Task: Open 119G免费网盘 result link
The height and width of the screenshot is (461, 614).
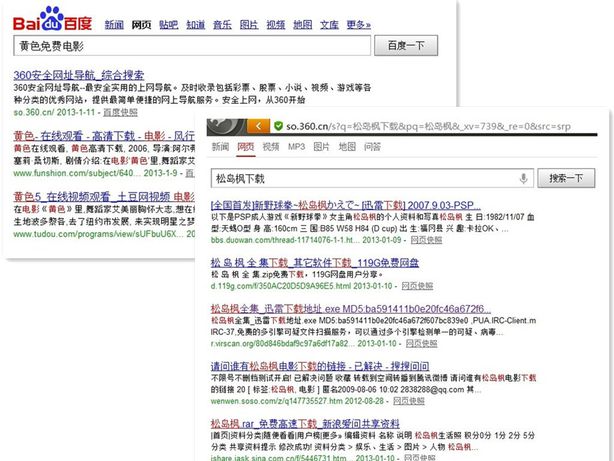Action: (x=315, y=263)
